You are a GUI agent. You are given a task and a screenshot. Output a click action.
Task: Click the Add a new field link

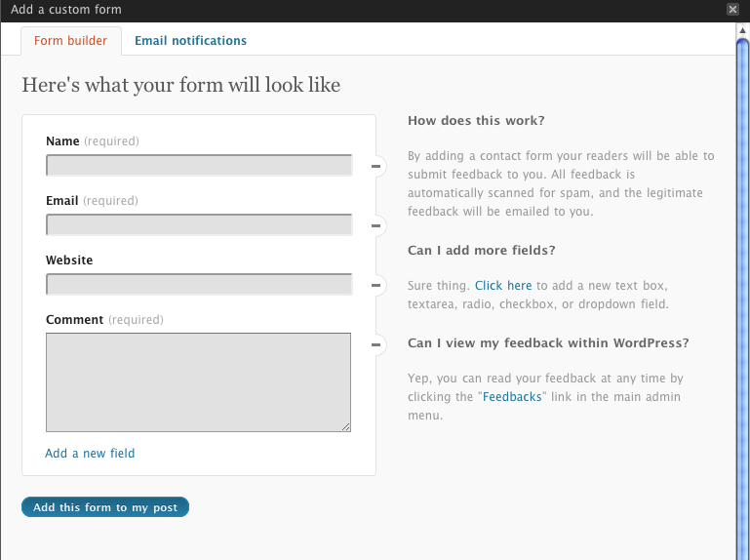pos(90,453)
